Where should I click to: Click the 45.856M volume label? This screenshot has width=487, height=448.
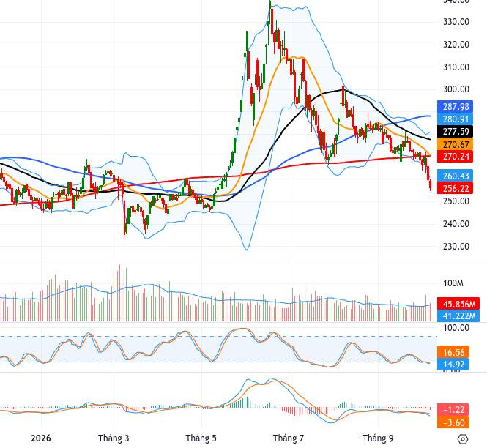pyautogui.click(x=458, y=304)
